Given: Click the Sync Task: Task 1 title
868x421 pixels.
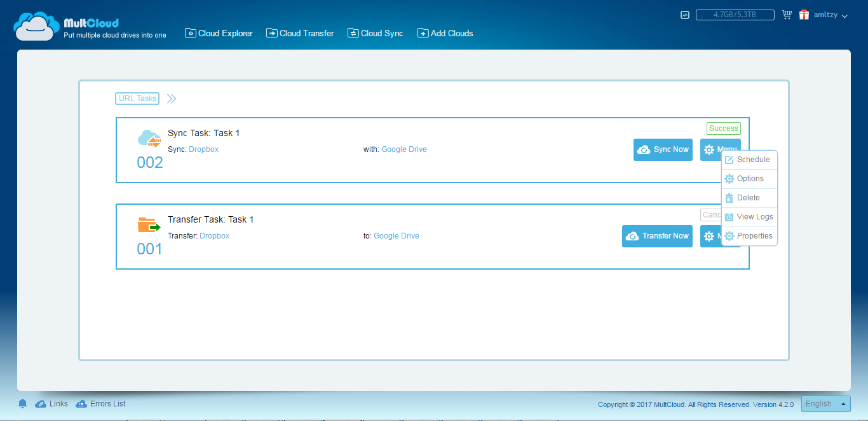Looking at the screenshot, I should tap(204, 133).
